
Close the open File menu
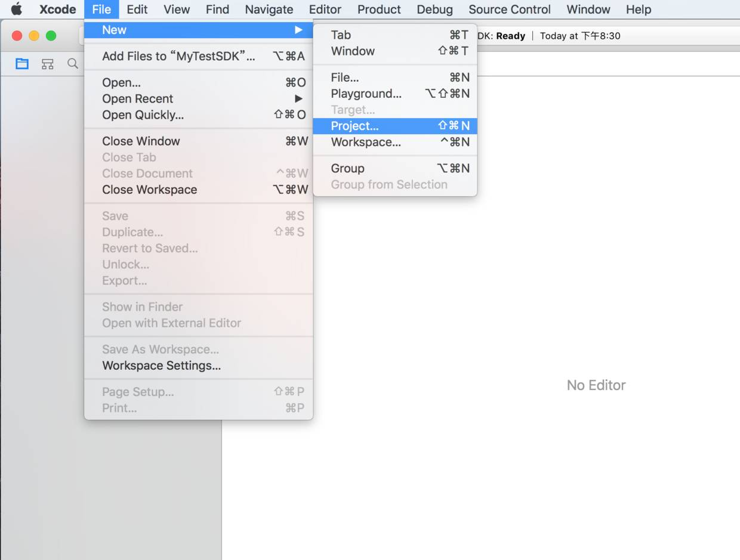pos(101,10)
